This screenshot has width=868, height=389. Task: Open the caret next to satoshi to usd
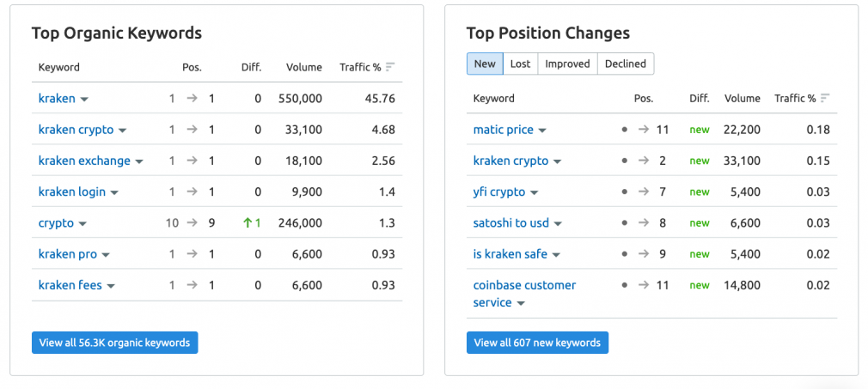click(558, 224)
